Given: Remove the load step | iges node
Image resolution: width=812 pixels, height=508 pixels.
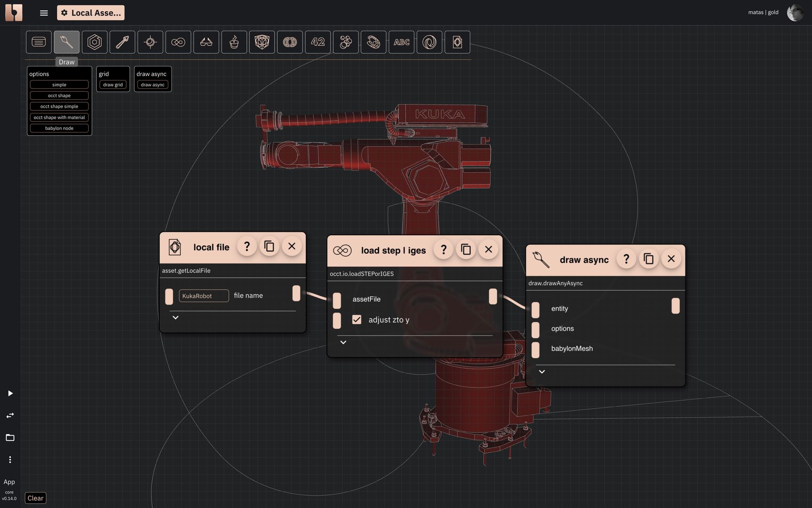Looking at the screenshot, I should click(489, 250).
